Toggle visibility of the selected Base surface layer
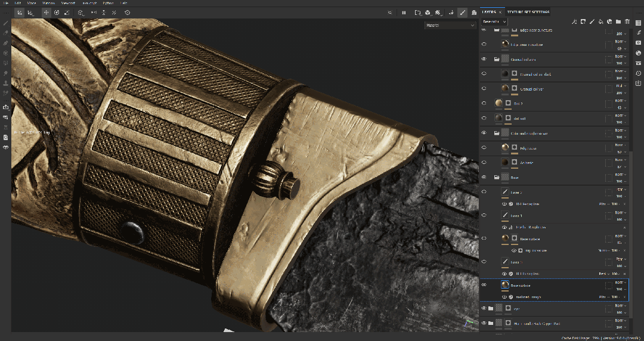This screenshot has width=644, height=341. [484, 285]
